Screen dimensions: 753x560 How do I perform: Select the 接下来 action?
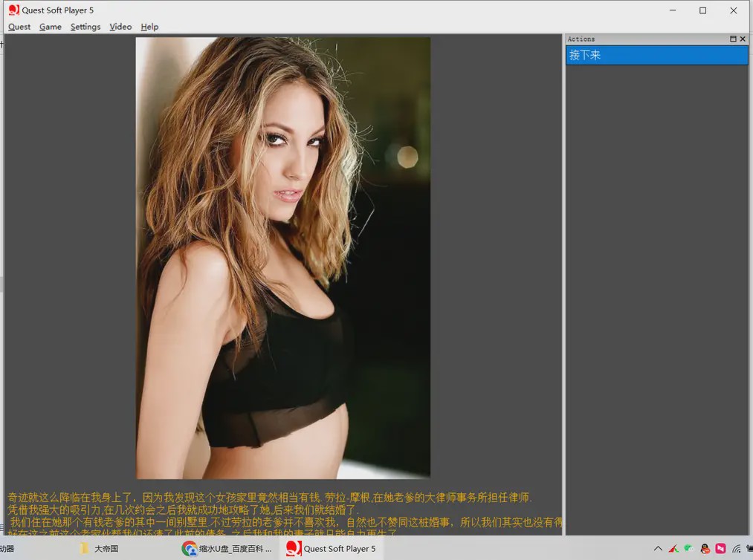(x=656, y=55)
